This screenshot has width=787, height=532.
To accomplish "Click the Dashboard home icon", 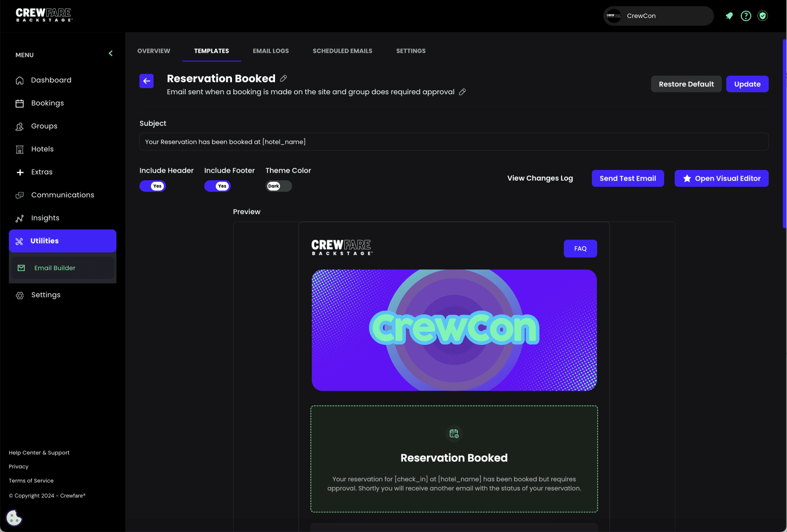I will click(20, 80).
